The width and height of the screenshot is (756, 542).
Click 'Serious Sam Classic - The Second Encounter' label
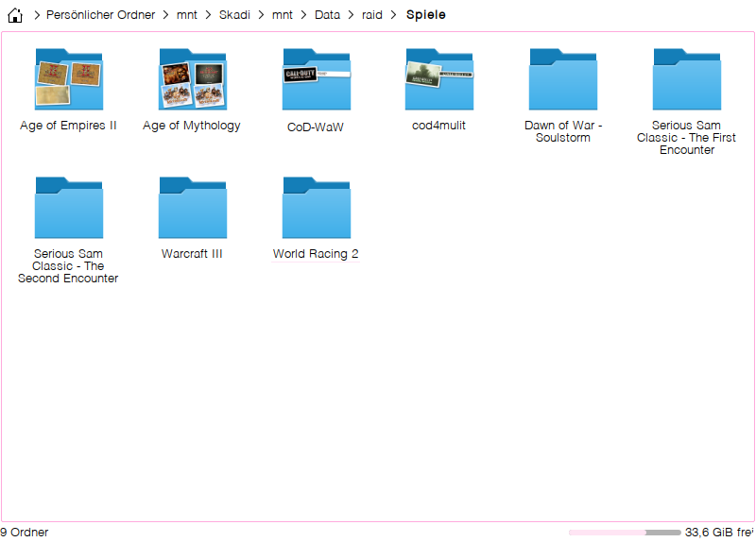(68, 266)
